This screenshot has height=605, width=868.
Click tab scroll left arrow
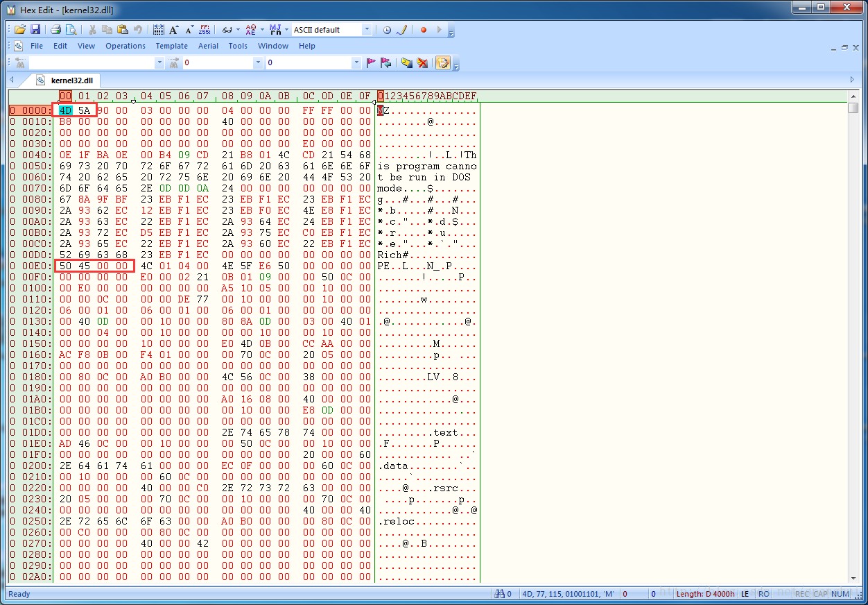click(x=12, y=80)
